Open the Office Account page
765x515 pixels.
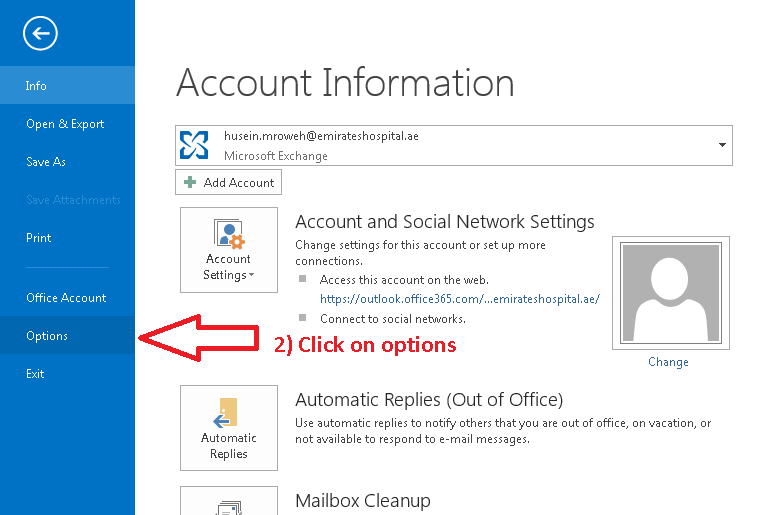[67, 297]
